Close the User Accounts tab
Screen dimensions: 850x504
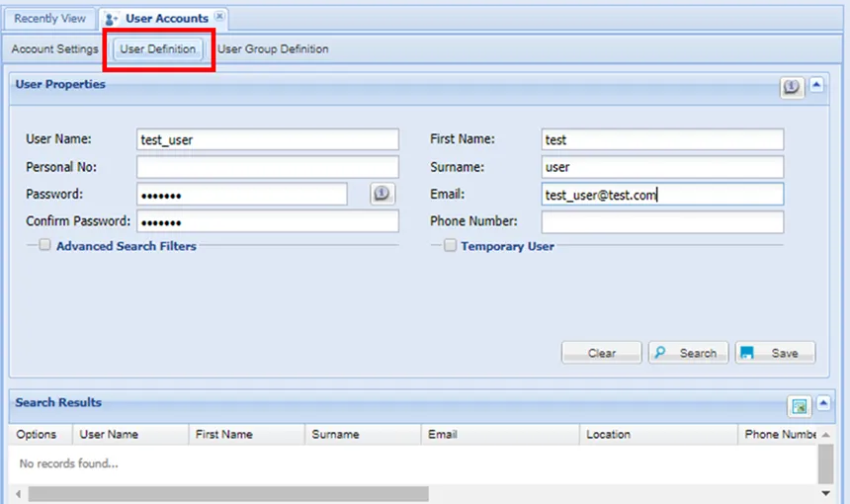[x=219, y=16]
